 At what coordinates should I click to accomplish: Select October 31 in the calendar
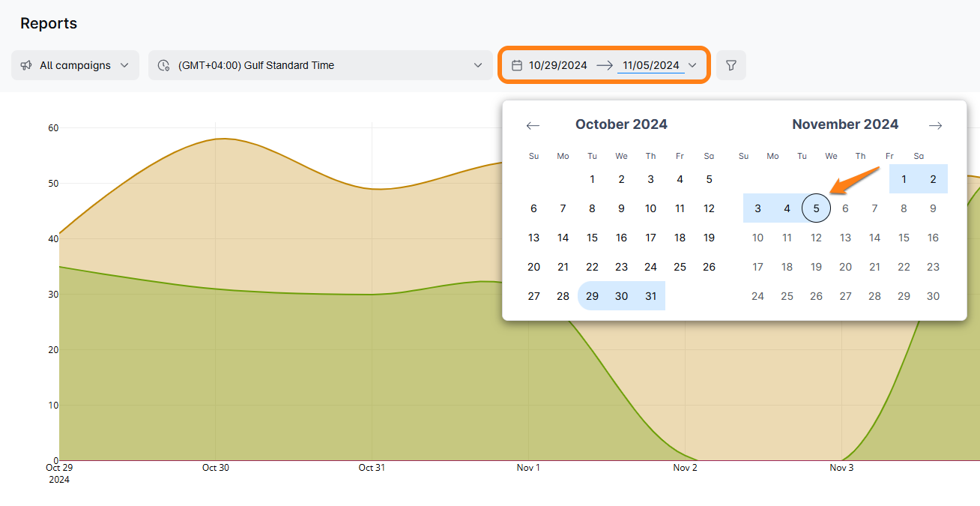[650, 296]
